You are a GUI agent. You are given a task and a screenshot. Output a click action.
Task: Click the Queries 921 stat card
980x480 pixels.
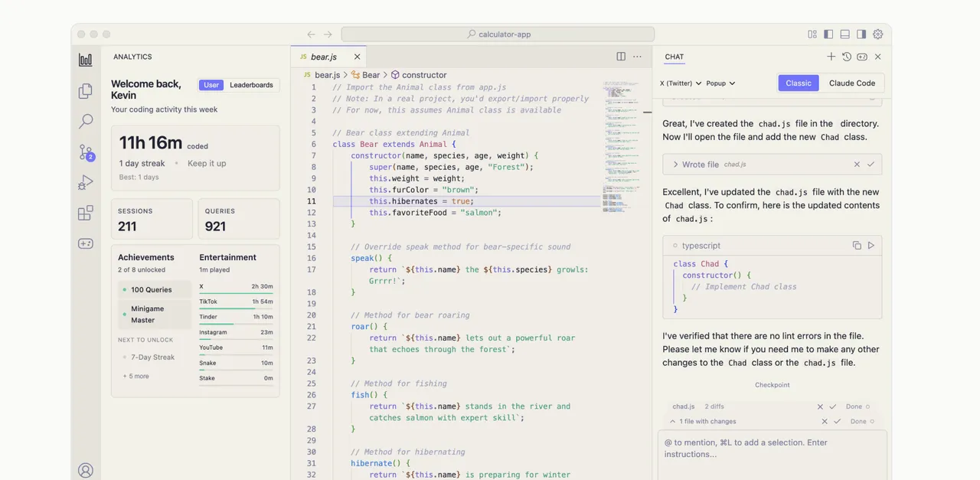pos(239,219)
